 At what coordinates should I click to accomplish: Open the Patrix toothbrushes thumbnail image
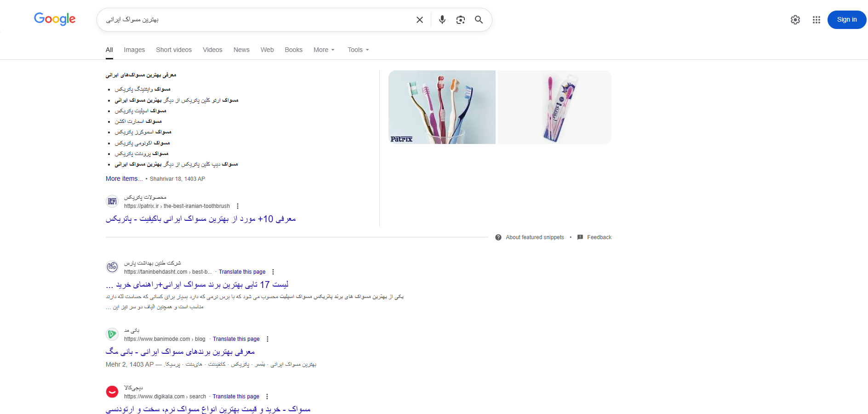[442, 107]
